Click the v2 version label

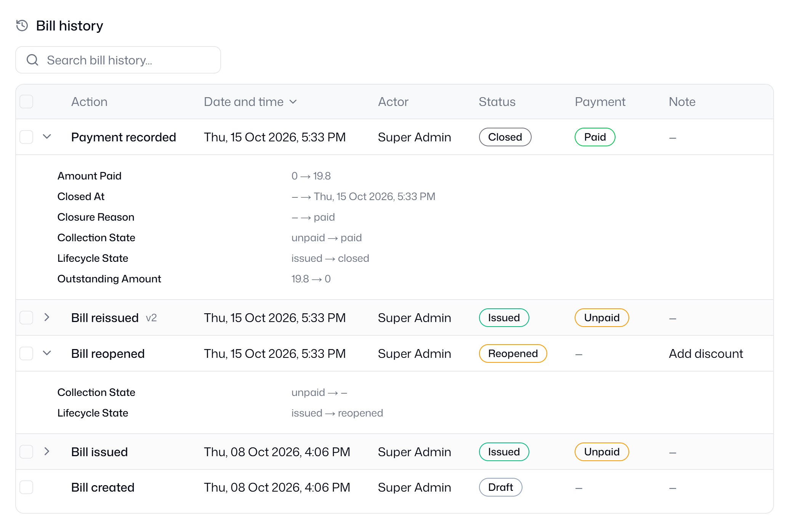151,317
